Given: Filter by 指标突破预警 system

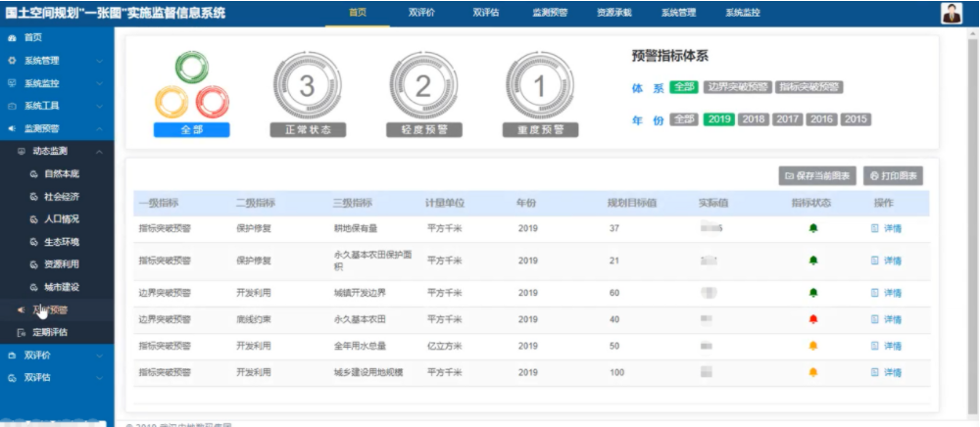Looking at the screenshot, I should point(809,87).
